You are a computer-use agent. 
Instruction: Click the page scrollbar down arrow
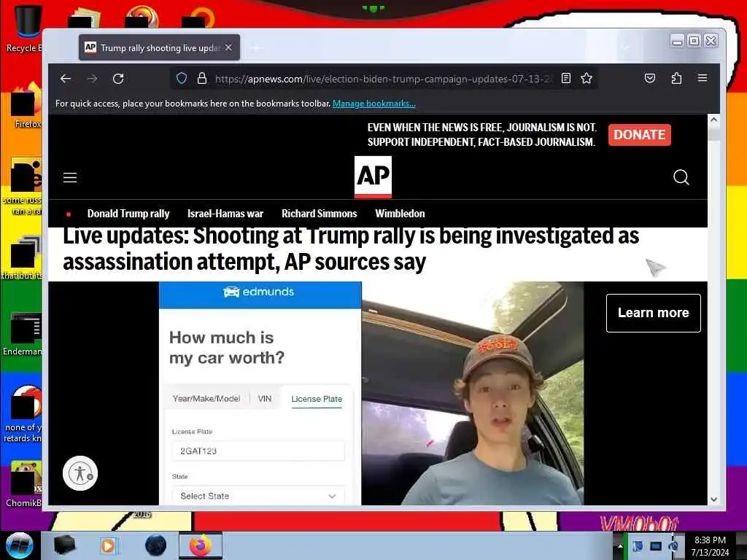point(713,499)
